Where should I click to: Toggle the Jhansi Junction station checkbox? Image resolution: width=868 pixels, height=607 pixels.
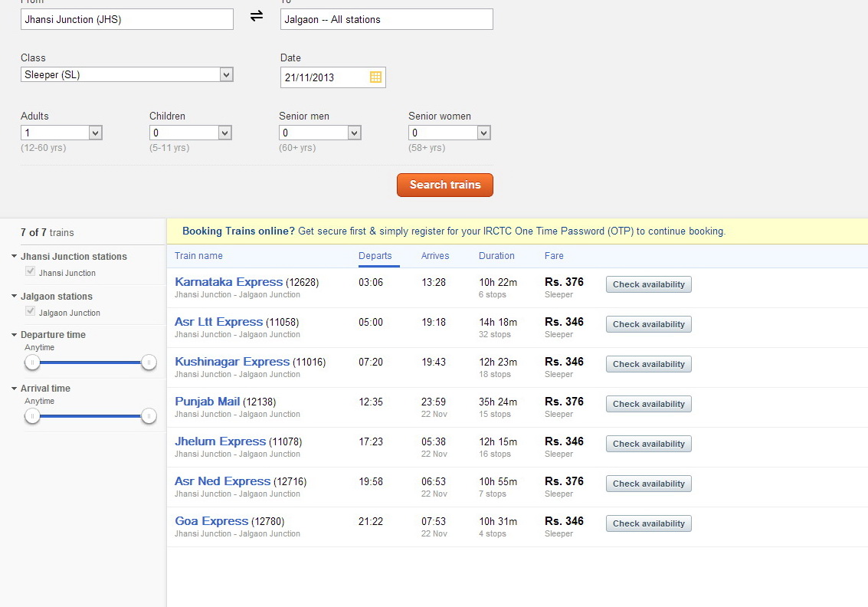tap(31, 271)
